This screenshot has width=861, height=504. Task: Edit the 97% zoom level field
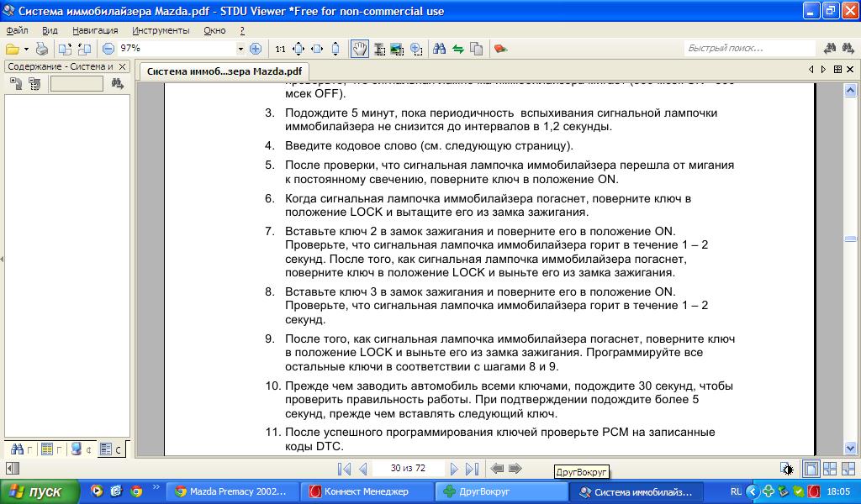(177, 48)
